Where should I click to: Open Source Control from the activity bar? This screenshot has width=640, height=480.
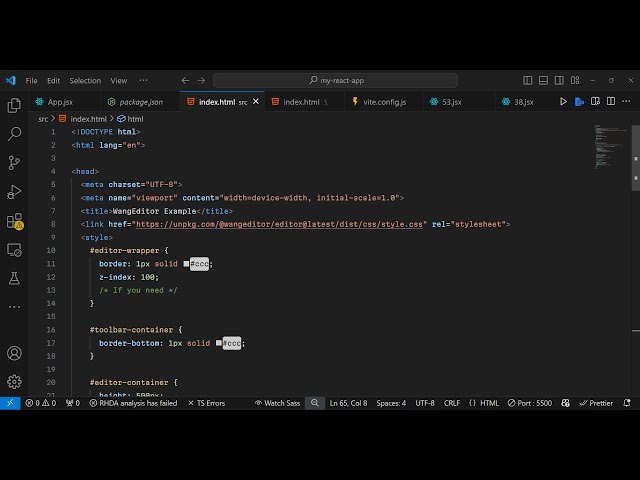click(x=14, y=163)
